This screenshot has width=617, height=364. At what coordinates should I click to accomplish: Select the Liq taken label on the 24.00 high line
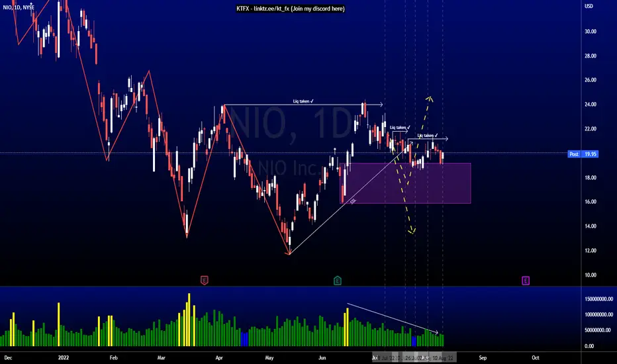303,101
